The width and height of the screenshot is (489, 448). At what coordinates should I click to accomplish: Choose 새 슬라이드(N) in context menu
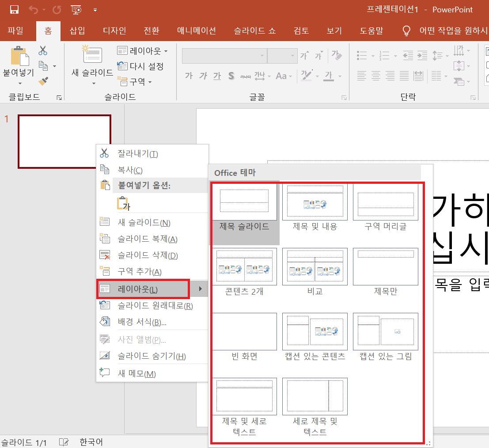tap(152, 222)
